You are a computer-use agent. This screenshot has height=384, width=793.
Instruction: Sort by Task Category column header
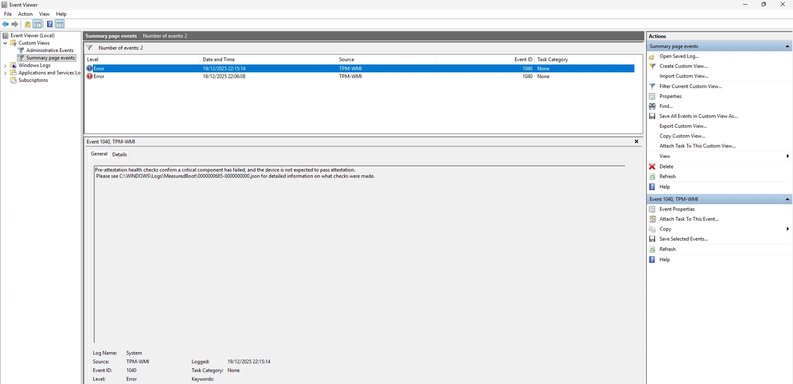tap(584, 60)
